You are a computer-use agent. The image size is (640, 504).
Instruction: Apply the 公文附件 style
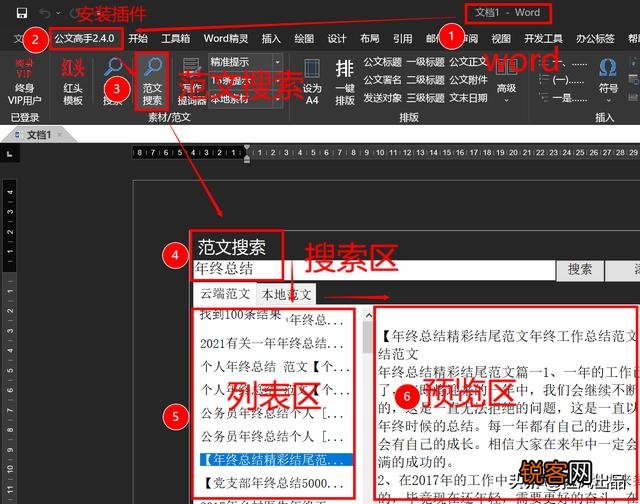click(x=469, y=80)
